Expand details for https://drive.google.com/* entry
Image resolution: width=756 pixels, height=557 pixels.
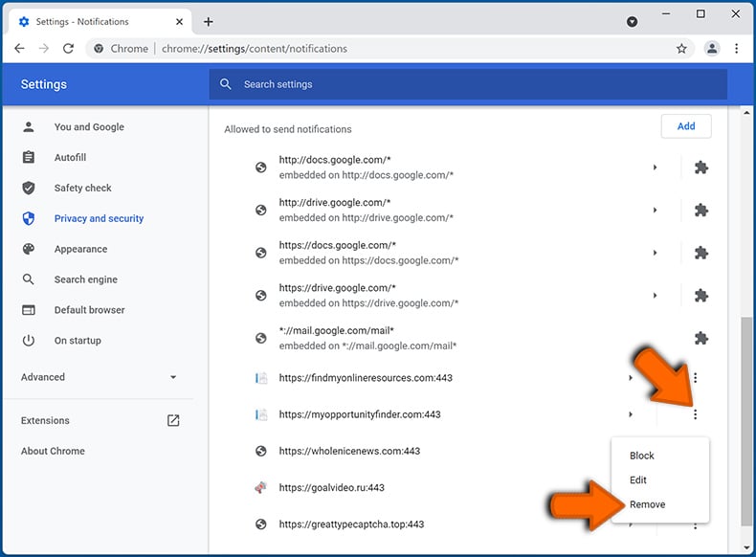click(655, 295)
